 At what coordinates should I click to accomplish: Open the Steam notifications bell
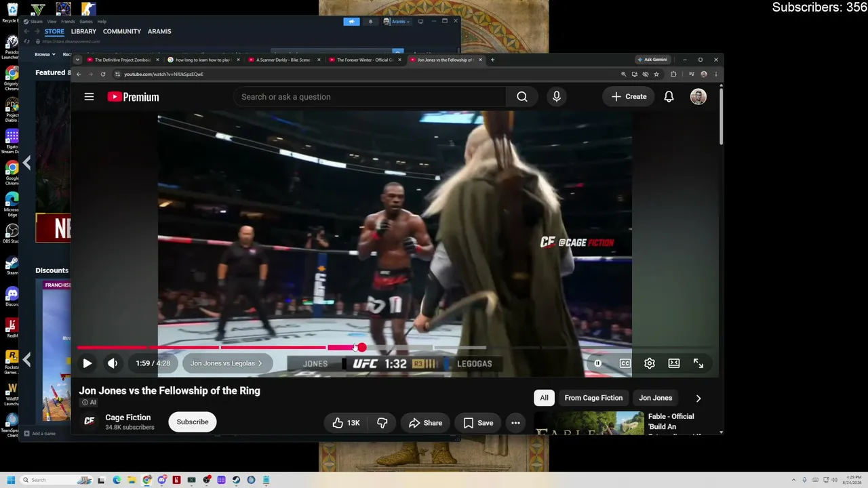click(370, 22)
